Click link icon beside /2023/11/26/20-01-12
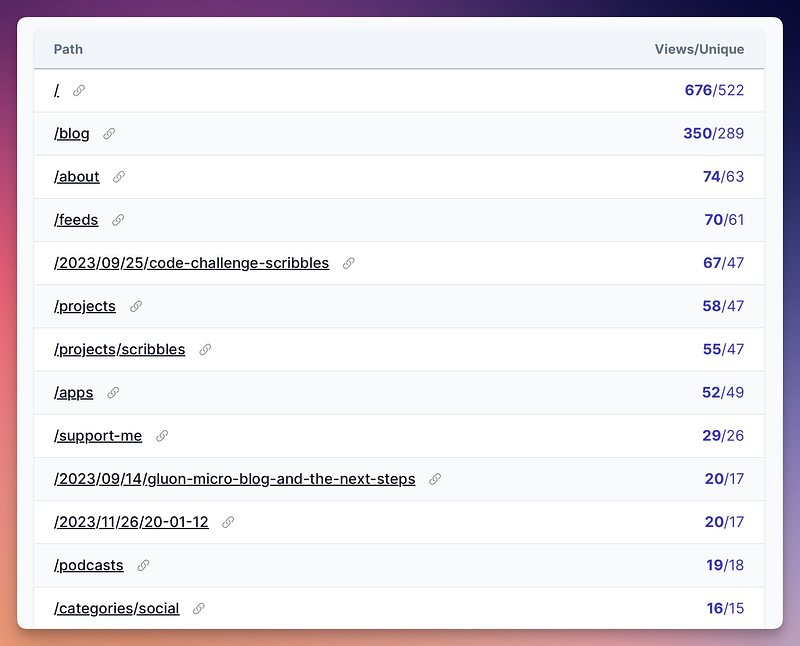This screenshot has width=800, height=646. [228, 522]
